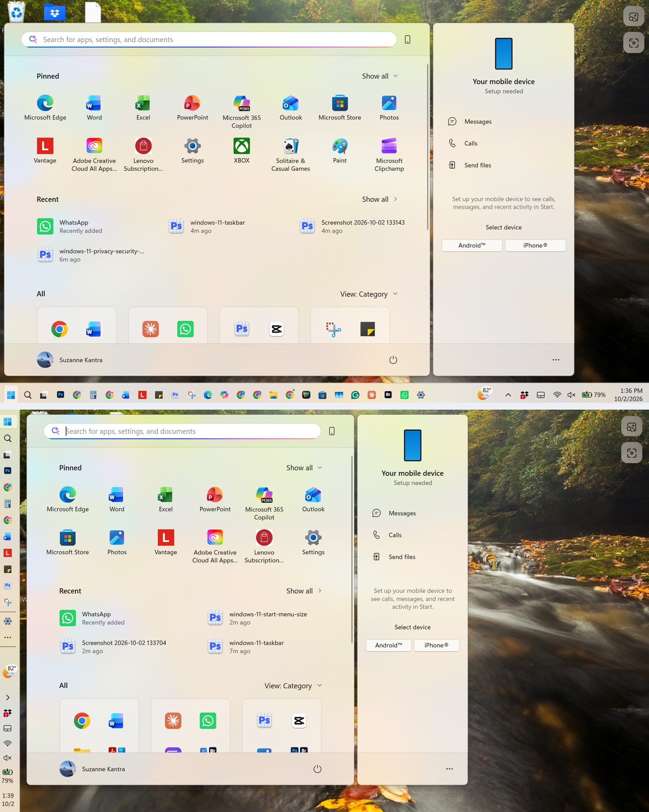The width and height of the screenshot is (649, 812).
Task: Click the muted speaker icon on the horizontal taskbar
Action: (x=572, y=395)
